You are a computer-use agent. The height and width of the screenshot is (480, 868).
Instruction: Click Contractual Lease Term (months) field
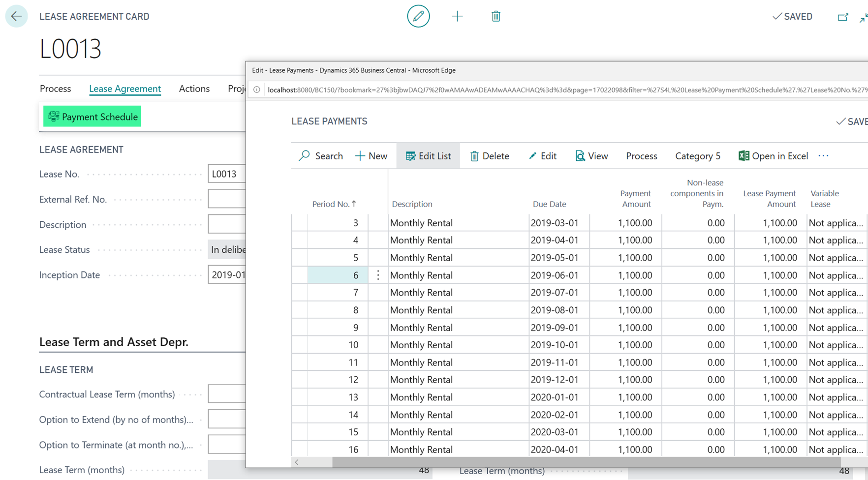pos(227,394)
